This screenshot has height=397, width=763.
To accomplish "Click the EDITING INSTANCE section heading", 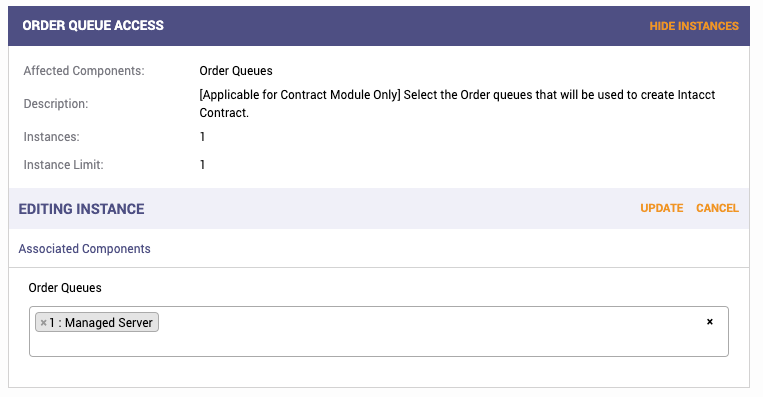I will [81, 209].
